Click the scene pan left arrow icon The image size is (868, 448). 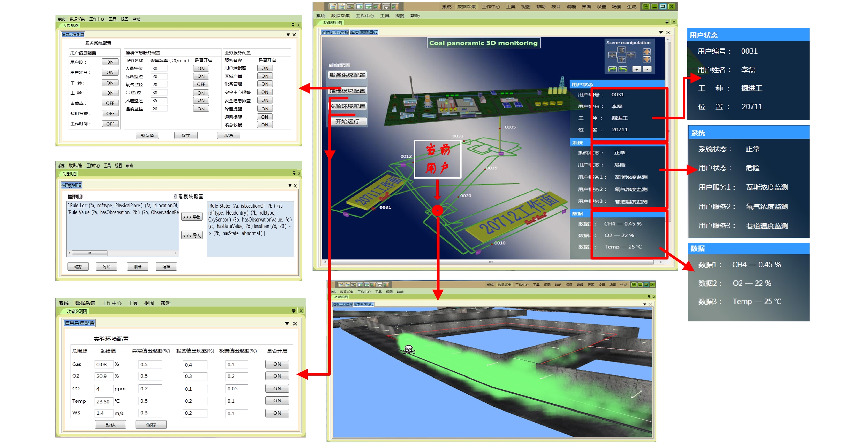point(613,55)
